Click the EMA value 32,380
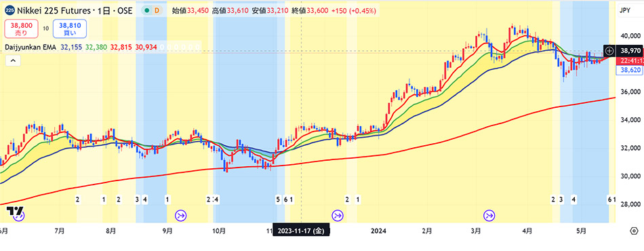 (x=96, y=47)
